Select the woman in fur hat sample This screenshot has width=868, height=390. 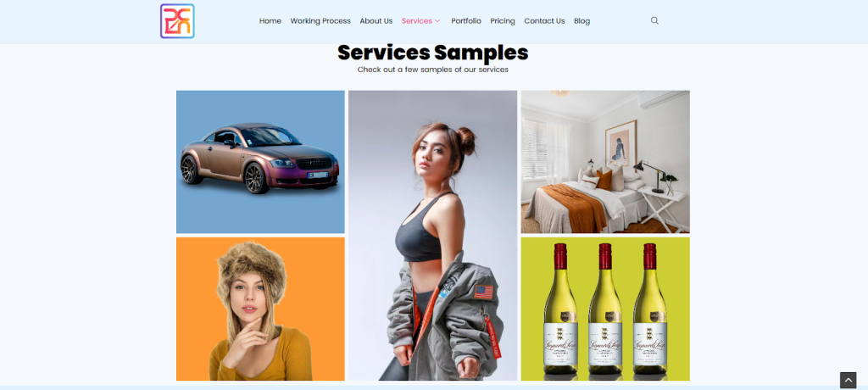click(260, 309)
